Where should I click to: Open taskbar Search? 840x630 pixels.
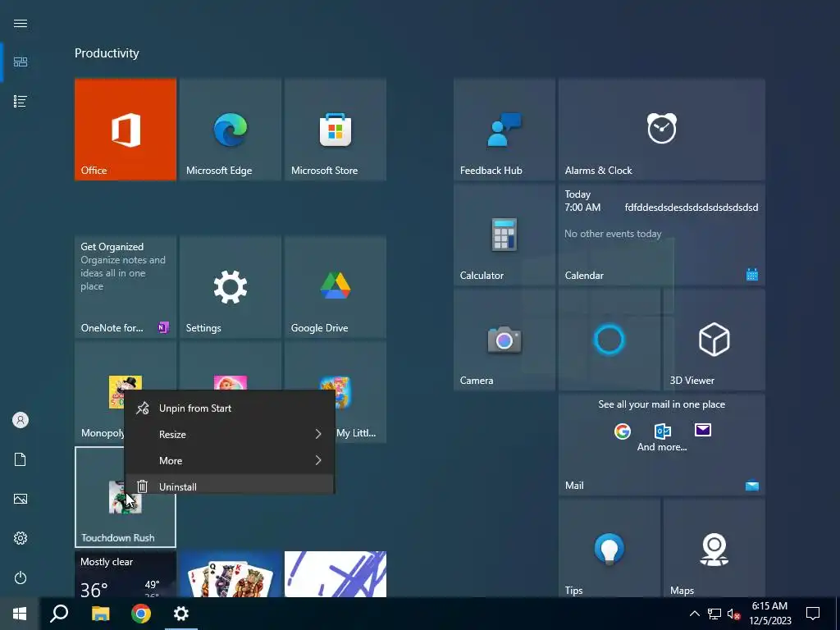coord(59,614)
